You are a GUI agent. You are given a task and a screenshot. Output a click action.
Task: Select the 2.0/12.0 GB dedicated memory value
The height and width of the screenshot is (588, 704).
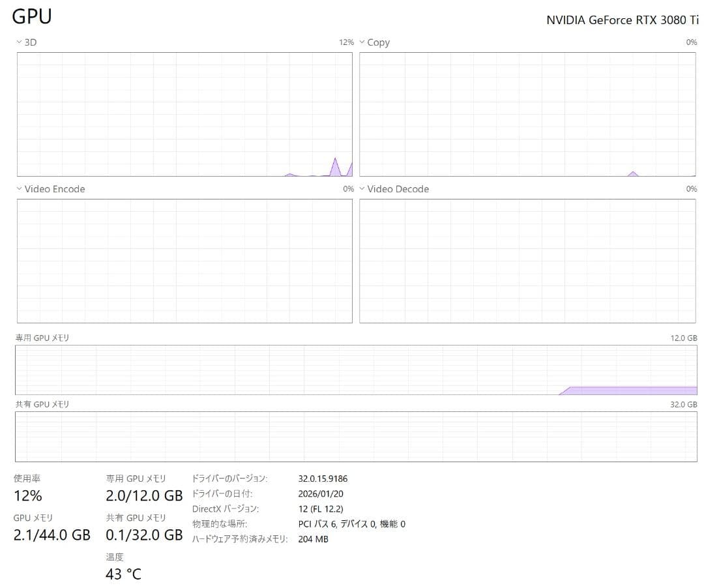[143, 495]
